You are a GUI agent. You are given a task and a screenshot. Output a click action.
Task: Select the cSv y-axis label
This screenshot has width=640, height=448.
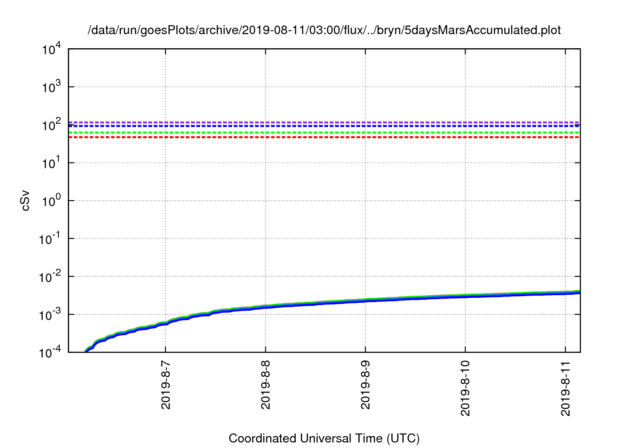[25, 200]
